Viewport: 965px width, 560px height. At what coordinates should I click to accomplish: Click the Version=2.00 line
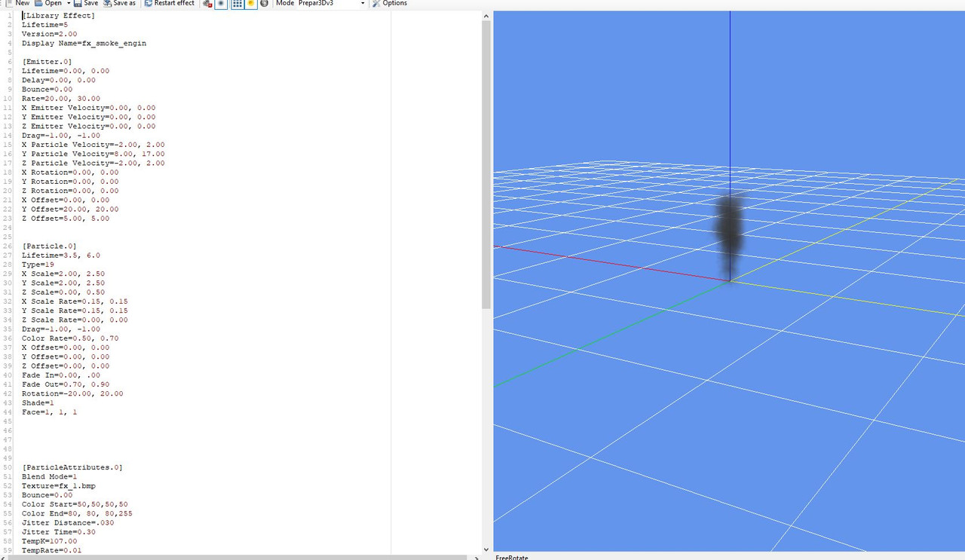[x=49, y=34]
